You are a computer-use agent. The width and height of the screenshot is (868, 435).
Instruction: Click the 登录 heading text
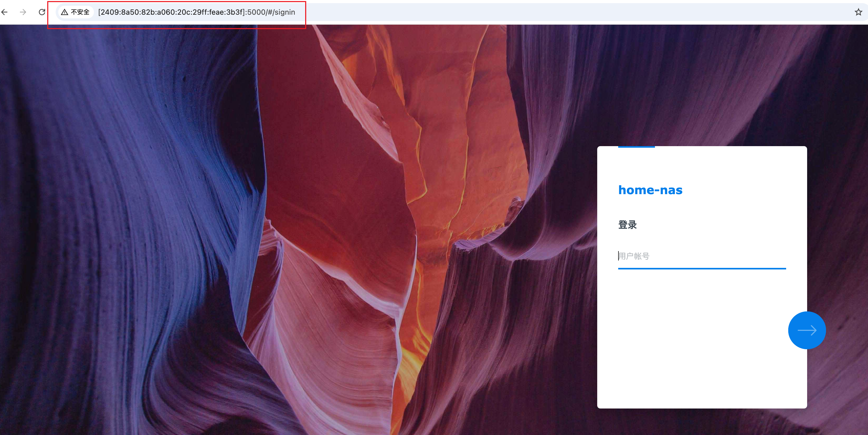627,225
